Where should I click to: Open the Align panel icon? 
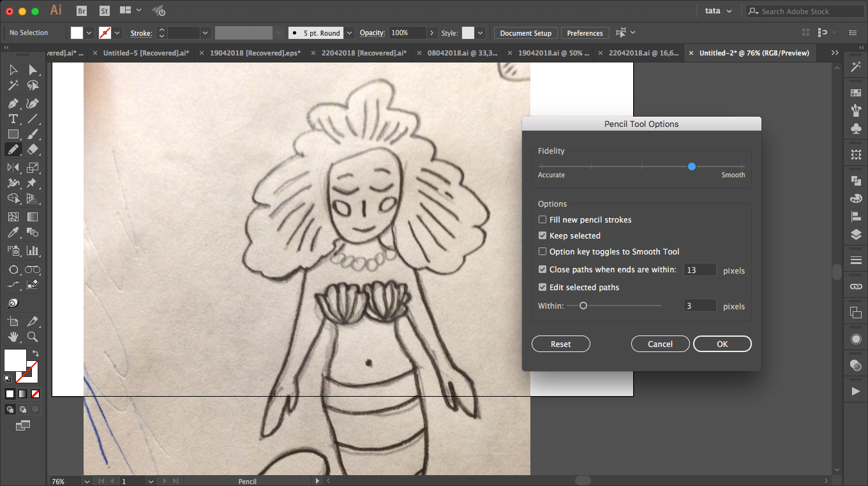click(x=856, y=217)
